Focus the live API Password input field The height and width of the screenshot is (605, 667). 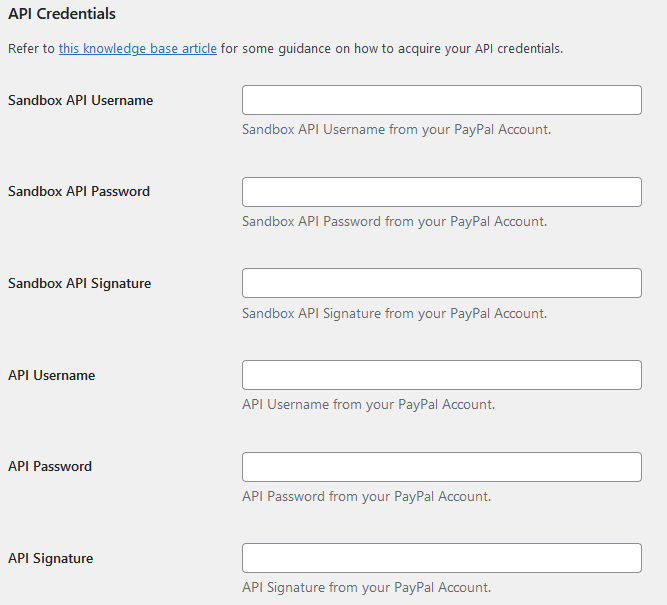pyautogui.click(x=442, y=467)
